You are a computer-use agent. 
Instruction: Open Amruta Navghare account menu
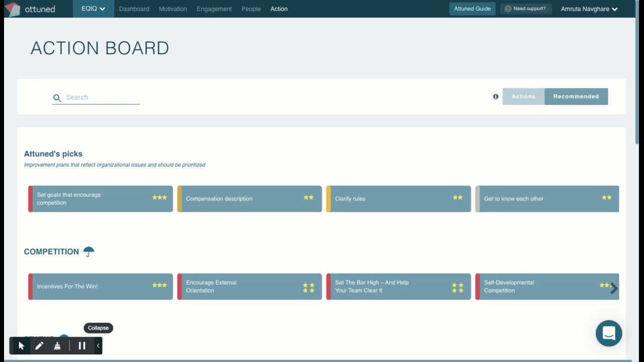click(x=589, y=9)
